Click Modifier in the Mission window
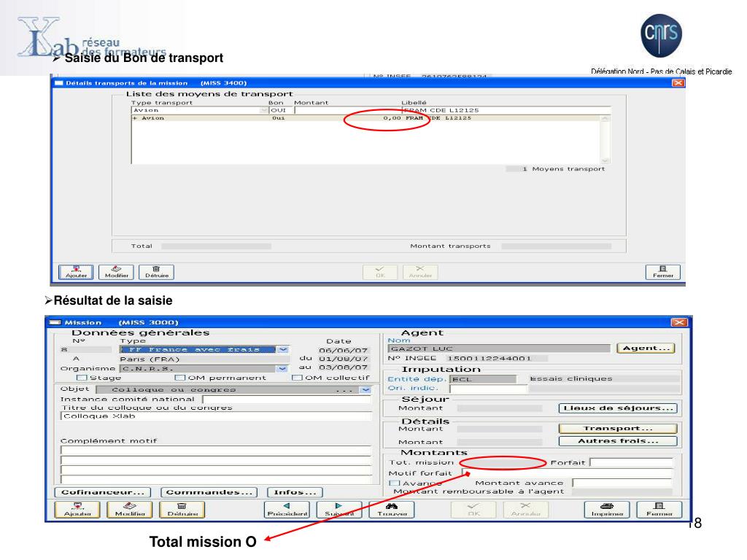 click(x=130, y=510)
